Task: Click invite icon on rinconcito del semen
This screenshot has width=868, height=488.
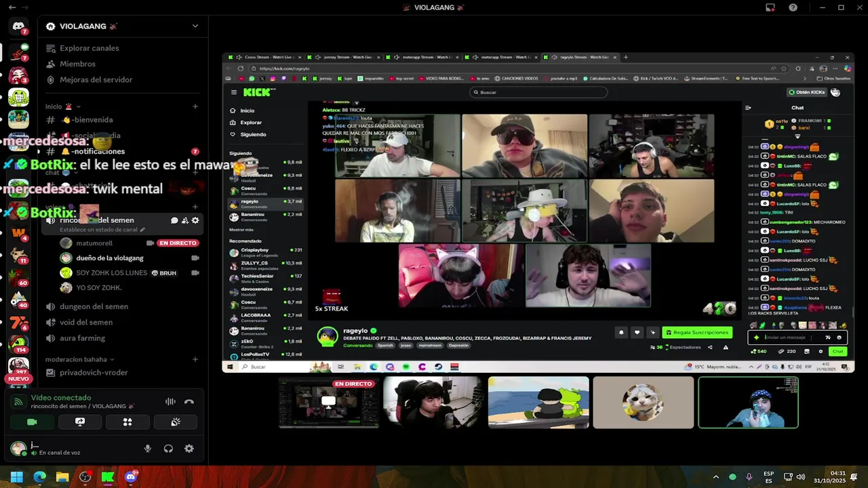Action: click(184, 220)
